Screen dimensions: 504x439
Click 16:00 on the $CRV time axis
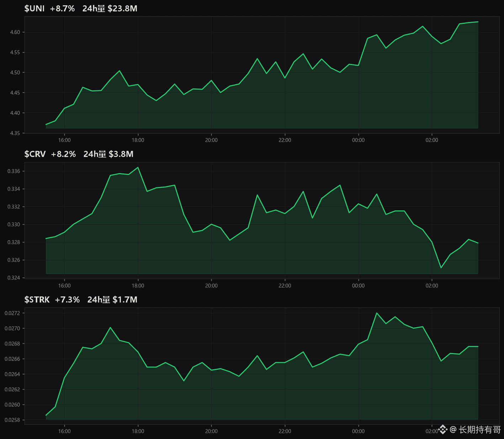[64, 286]
